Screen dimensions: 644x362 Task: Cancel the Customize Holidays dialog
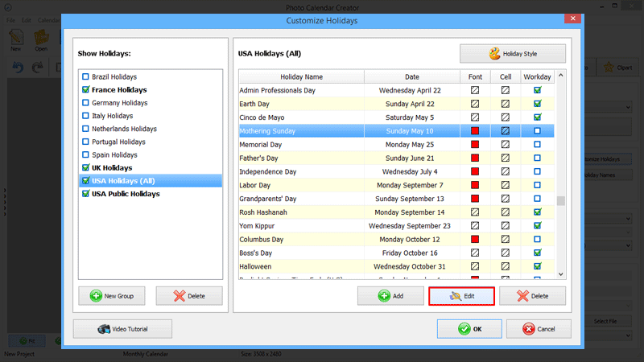(x=539, y=329)
